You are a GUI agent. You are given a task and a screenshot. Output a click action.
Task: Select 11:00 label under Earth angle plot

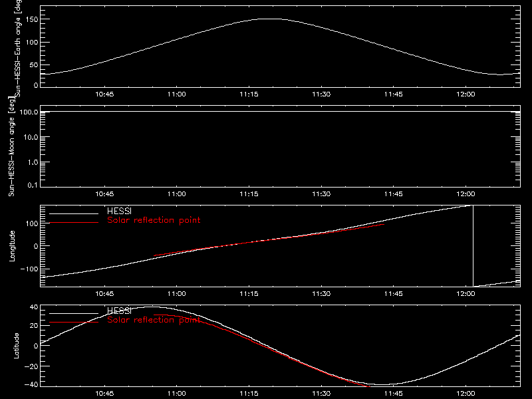(177, 94)
